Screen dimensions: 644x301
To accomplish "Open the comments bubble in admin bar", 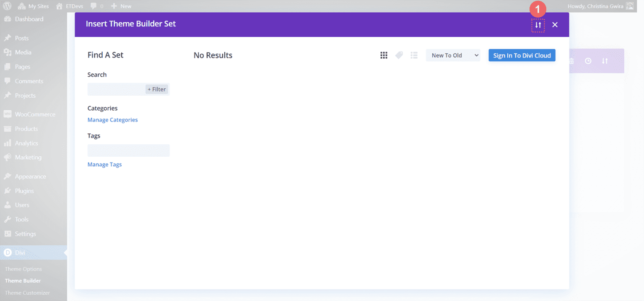I will (x=96, y=6).
